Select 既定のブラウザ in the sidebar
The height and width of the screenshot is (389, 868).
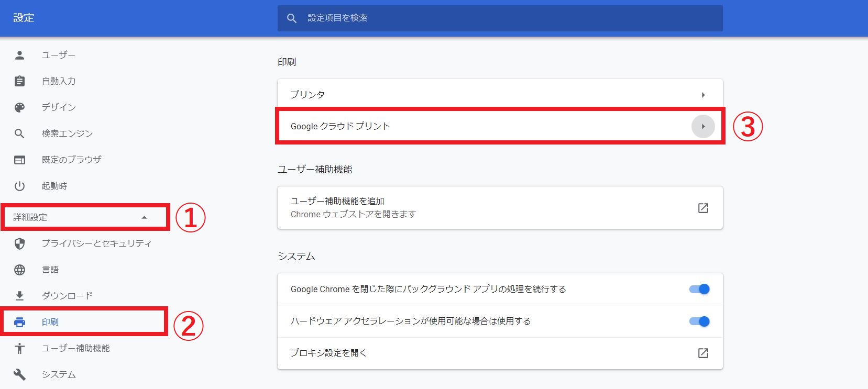pos(72,160)
